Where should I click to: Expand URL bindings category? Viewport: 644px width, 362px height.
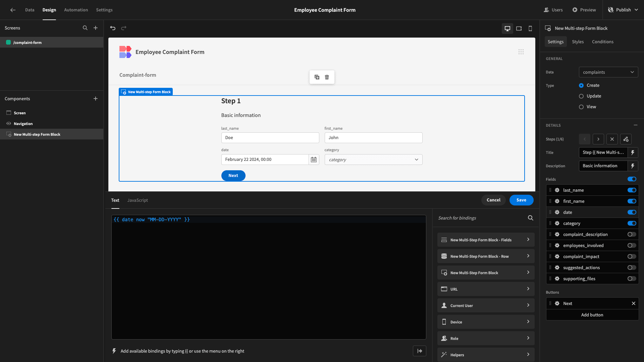pos(486,289)
